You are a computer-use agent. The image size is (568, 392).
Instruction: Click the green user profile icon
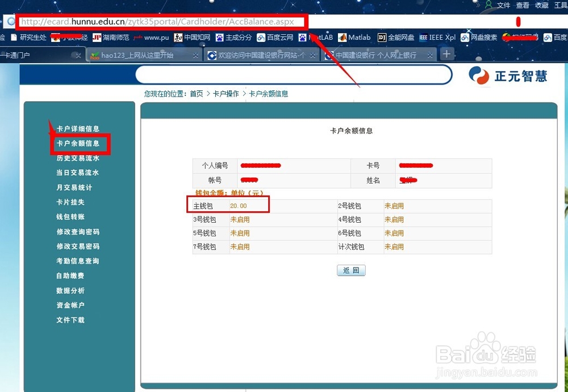[x=490, y=5]
